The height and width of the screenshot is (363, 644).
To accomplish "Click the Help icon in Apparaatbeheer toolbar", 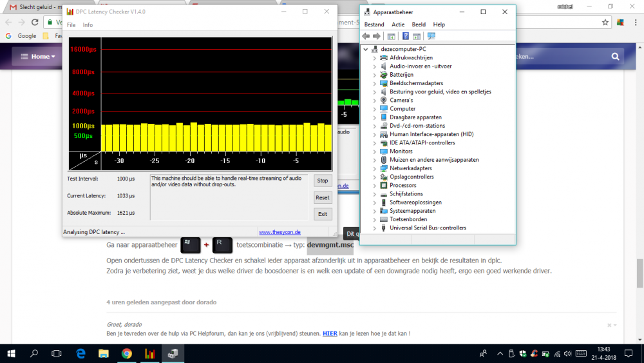I will 406,36.
